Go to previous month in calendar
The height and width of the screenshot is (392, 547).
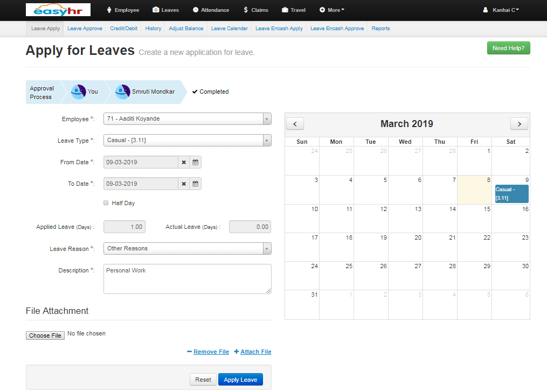pos(295,124)
